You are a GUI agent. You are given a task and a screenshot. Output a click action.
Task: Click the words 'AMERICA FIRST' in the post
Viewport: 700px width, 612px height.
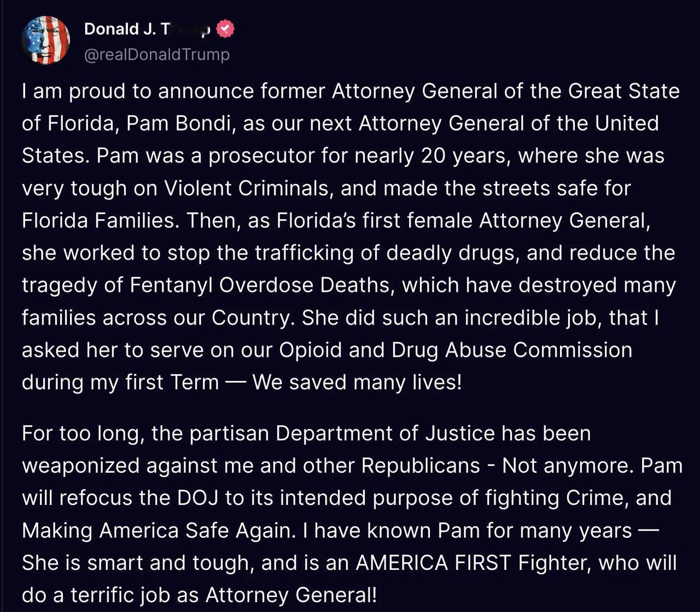point(434,563)
